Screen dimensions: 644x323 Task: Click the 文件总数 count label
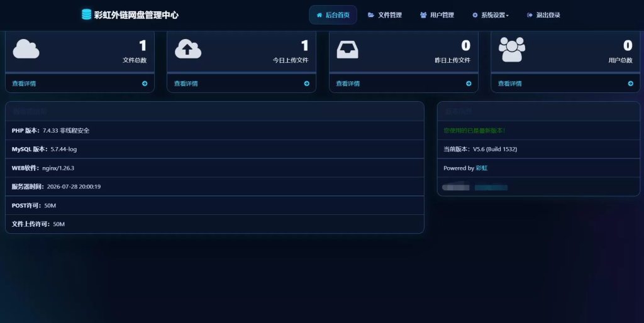pos(135,60)
